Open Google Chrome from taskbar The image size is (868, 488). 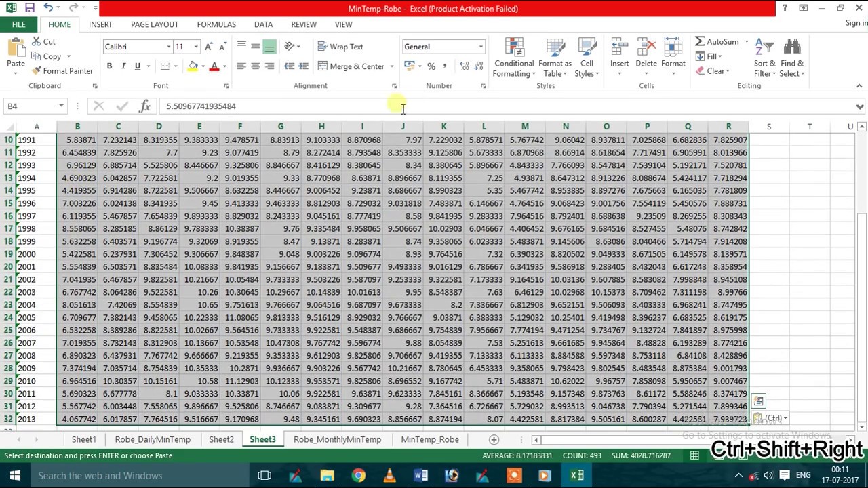coord(358,476)
